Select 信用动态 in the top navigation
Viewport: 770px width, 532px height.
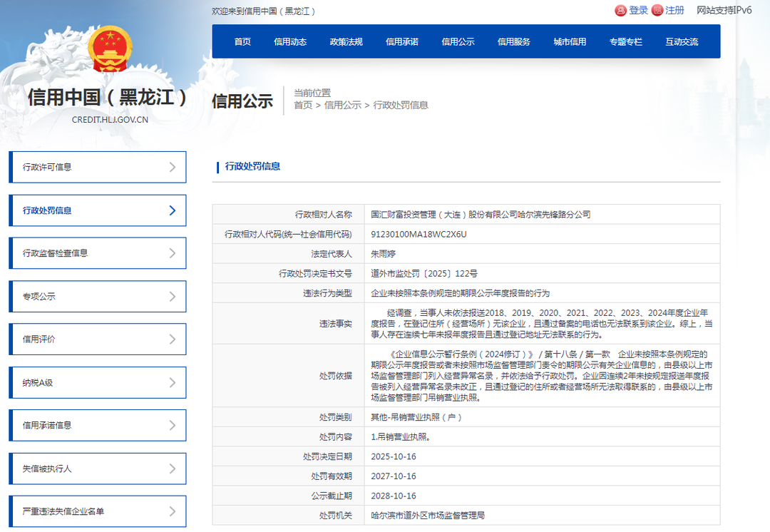290,42
